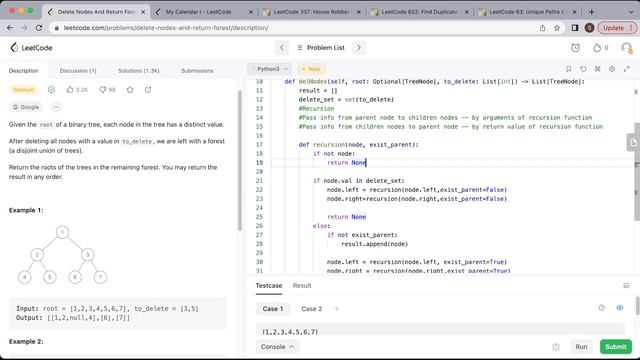Screen dimensions: 640x360
Task: Expand hidden tags ellipsis button
Action: tap(56, 107)
